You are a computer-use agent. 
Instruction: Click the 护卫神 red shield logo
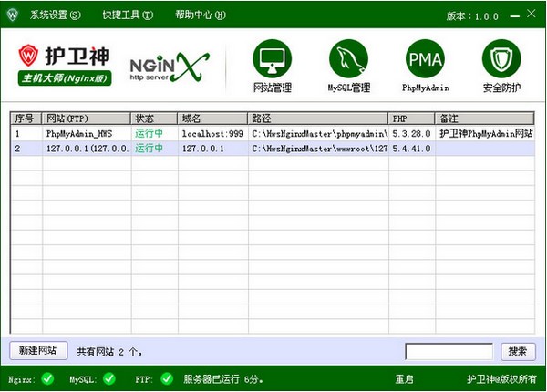pos(28,56)
